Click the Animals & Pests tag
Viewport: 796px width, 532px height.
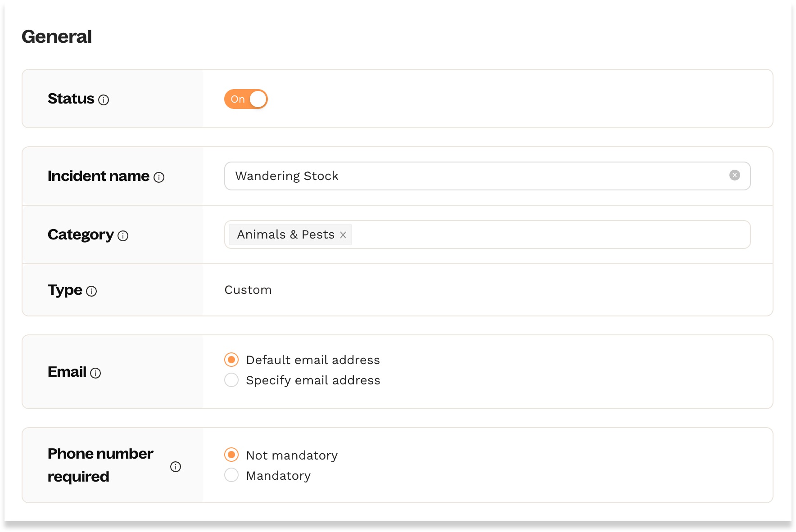point(285,234)
